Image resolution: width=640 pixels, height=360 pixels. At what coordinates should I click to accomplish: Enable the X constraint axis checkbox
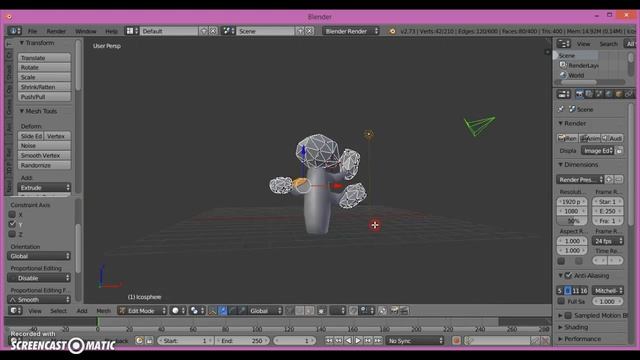pos(12,214)
